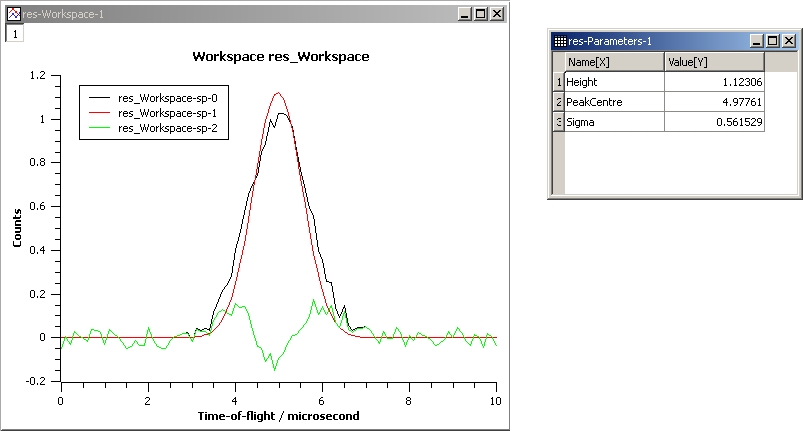Click the Height value cell 1.12306
The image size is (803, 431).
click(714, 82)
